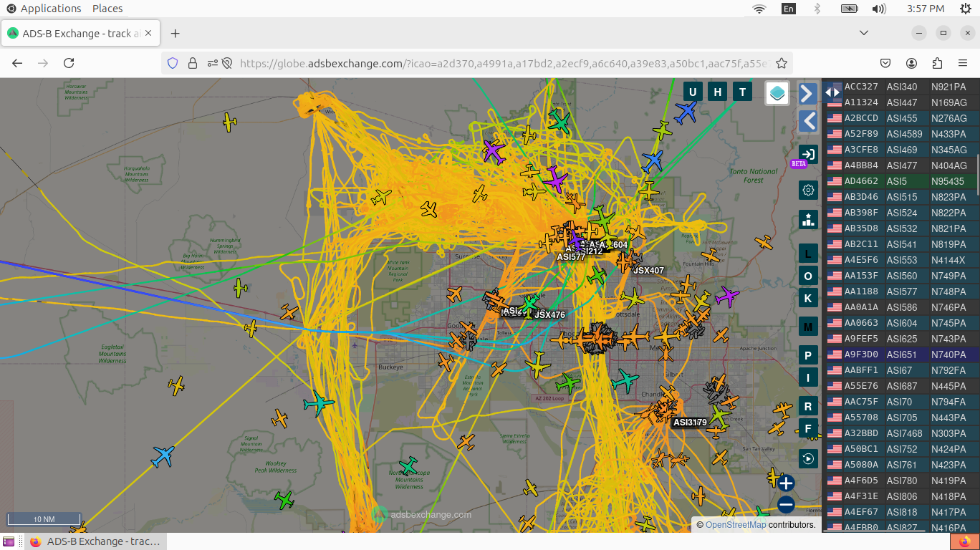Switch to the ADS-B Exchange tab
This screenshot has width=980, height=550.
[x=82, y=34]
